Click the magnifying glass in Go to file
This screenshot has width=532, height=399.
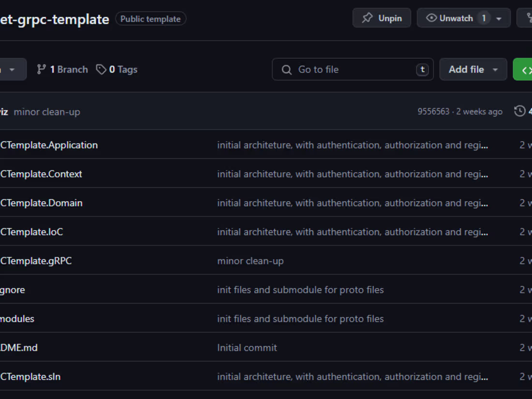[x=287, y=69]
